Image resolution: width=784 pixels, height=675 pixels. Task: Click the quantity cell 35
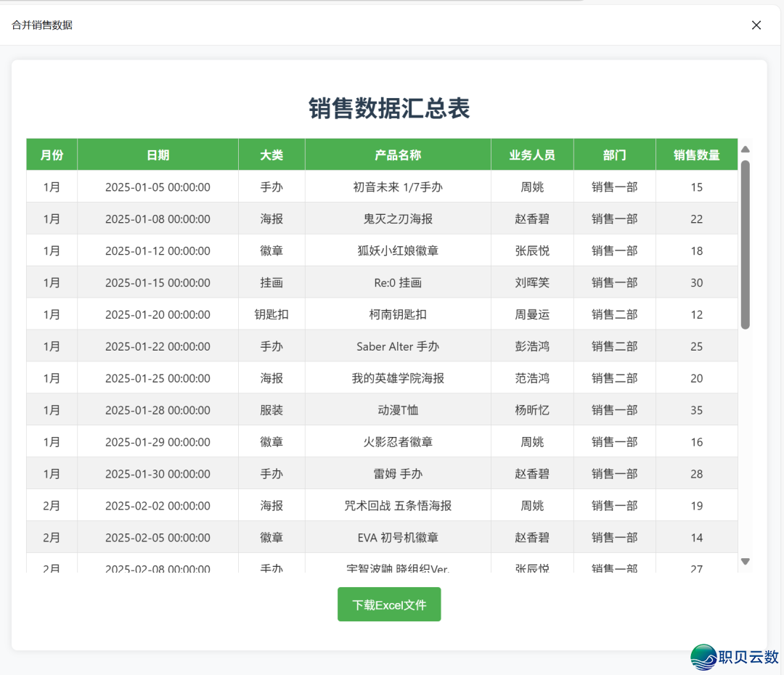(696, 410)
